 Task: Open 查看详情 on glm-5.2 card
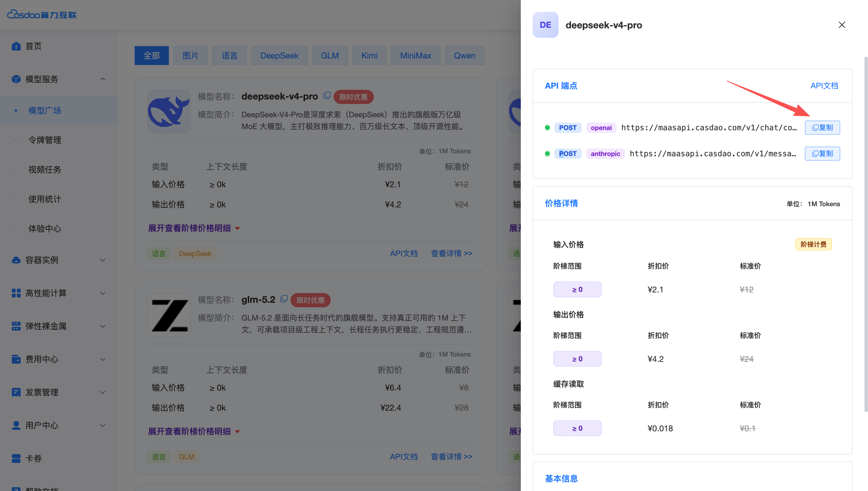pos(451,457)
